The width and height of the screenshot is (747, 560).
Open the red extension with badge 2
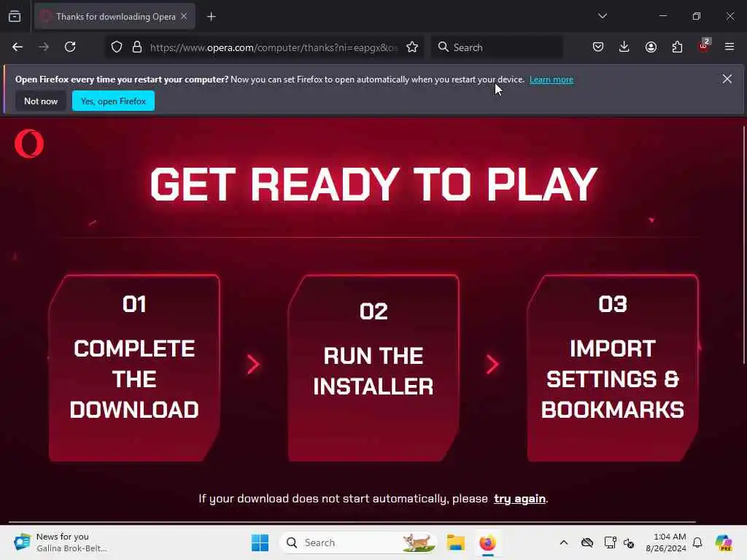pyautogui.click(x=704, y=46)
